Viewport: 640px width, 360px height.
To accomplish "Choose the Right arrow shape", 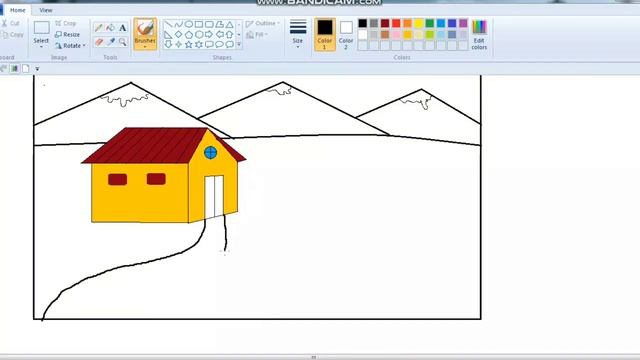I will click(209, 34).
